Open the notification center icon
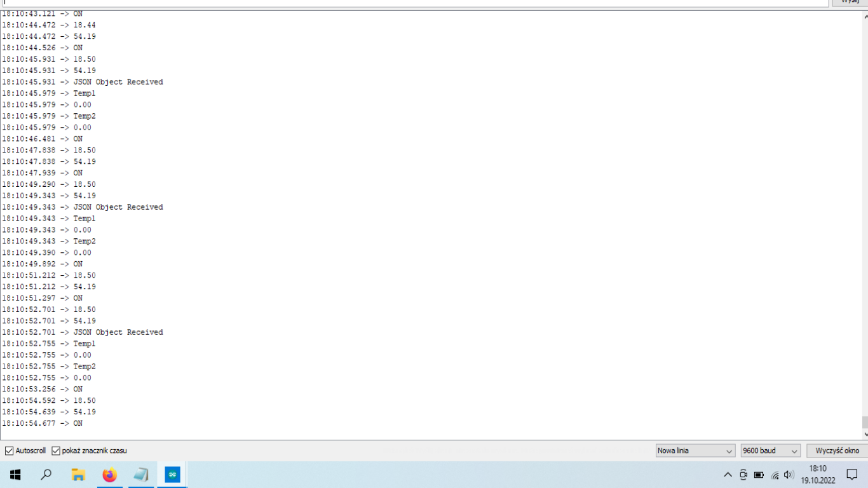Viewport: 868px width, 488px height. [x=852, y=475]
